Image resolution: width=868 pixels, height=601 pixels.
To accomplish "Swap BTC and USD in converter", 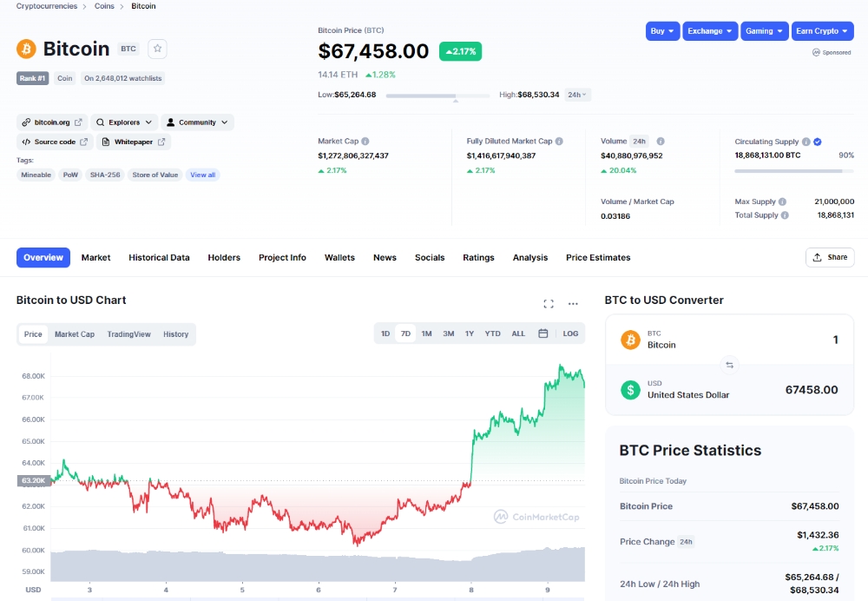I will (730, 365).
